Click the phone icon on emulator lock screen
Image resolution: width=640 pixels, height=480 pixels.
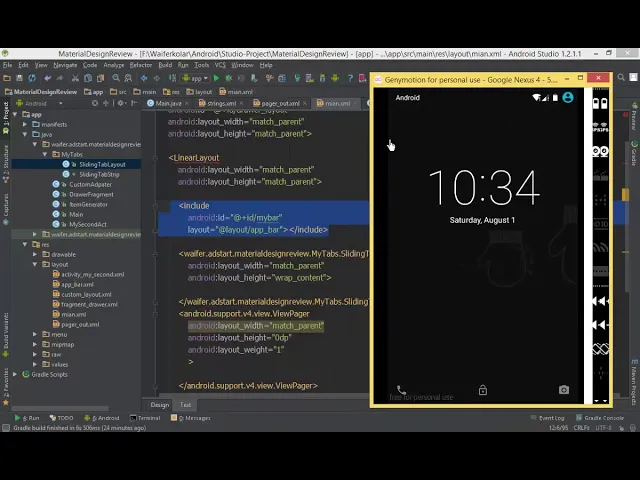pos(401,390)
